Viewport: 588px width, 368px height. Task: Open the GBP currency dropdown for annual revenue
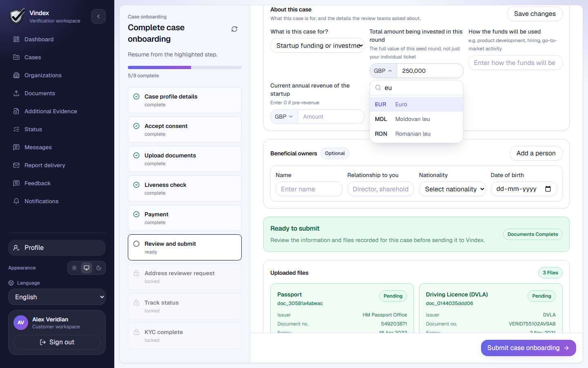point(284,117)
